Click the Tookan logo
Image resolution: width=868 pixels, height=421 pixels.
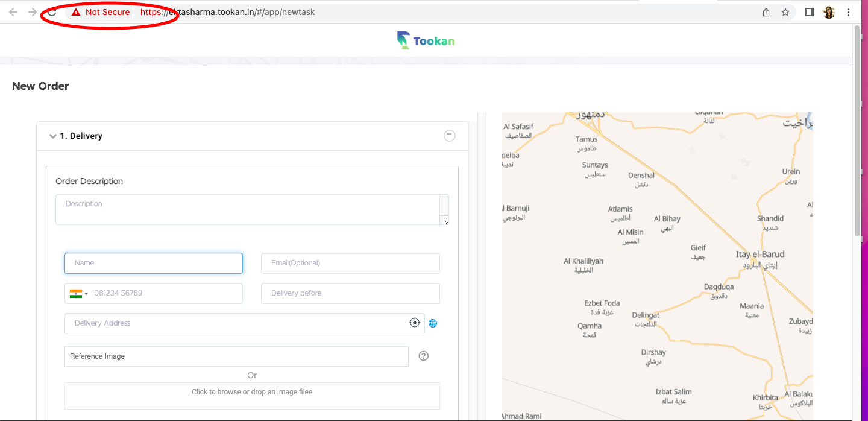coord(426,40)
